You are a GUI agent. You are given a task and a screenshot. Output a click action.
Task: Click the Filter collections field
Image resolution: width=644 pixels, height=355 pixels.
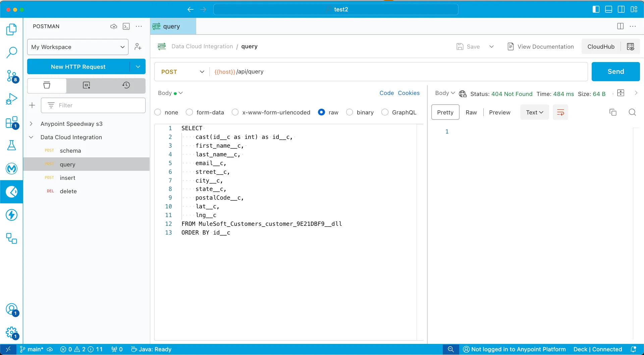(93, 105)
